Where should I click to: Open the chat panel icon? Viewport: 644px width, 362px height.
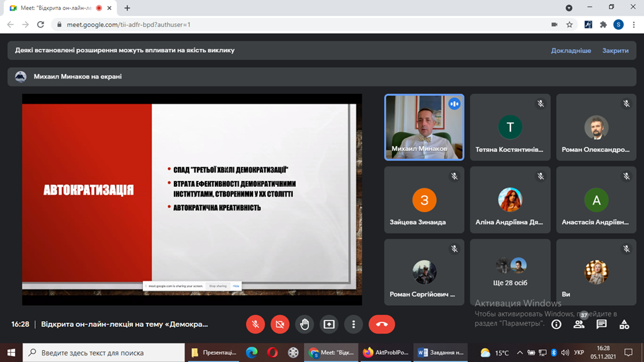point(602,324)
